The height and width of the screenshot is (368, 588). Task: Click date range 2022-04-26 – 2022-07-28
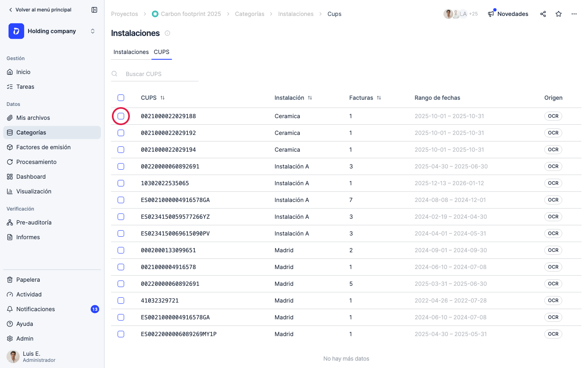pyautogui.click(x=451, y=301)
